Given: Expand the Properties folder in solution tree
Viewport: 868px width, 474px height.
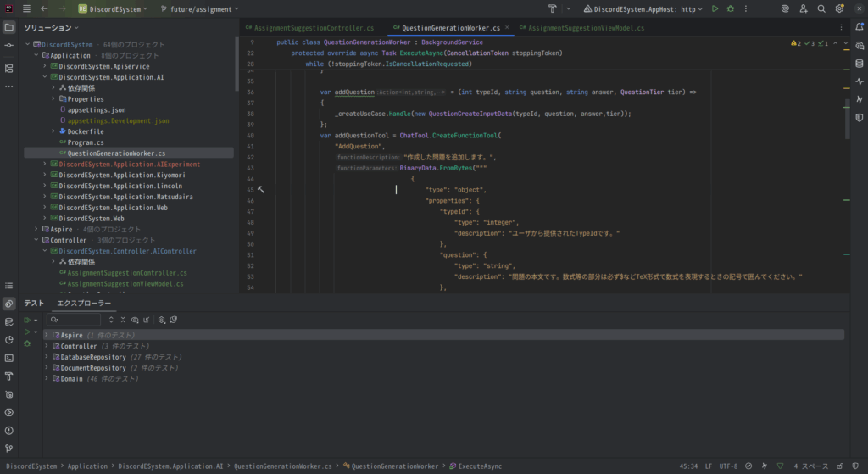Looking at the screenshot, I should tap(53, 98).
